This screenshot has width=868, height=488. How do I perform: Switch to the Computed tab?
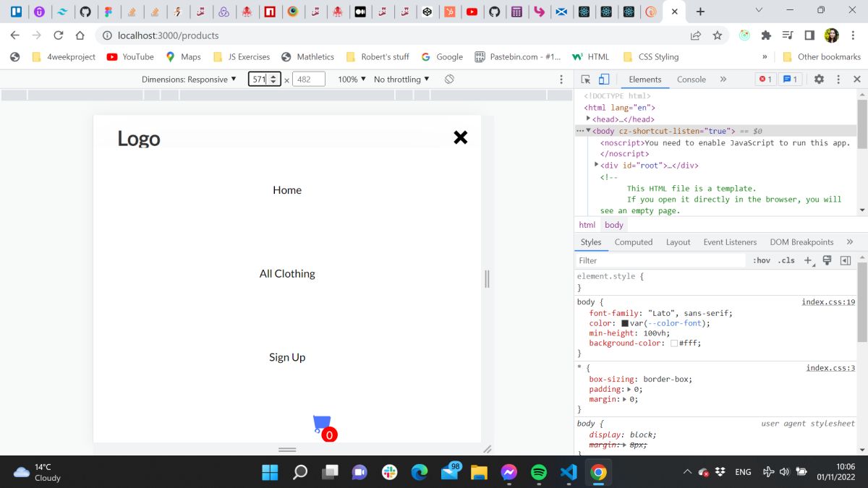pos(634,242)
